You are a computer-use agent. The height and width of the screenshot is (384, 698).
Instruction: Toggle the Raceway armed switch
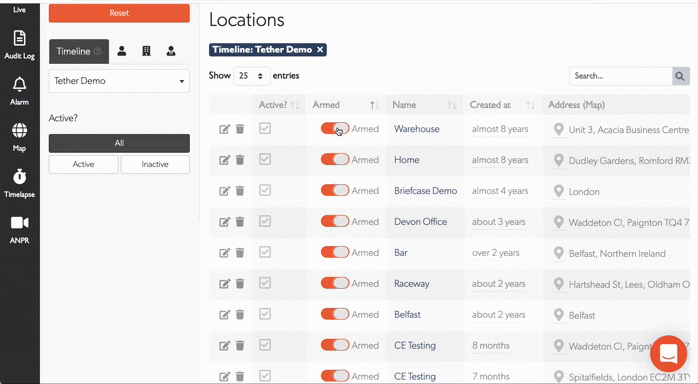(x=335, y=283)
